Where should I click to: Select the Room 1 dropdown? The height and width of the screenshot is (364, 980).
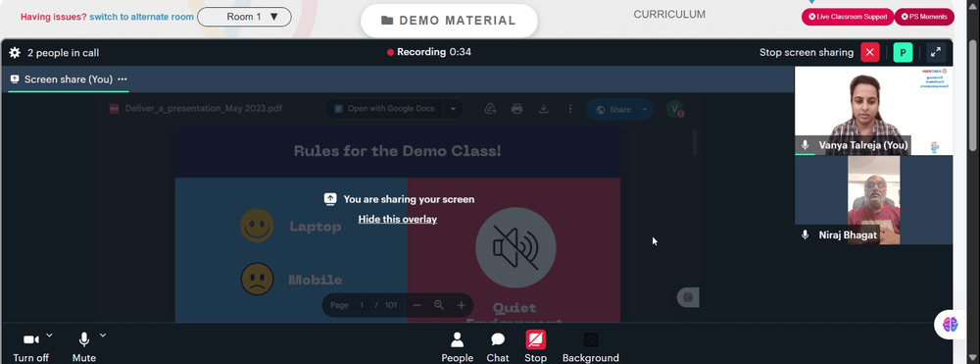244,17
